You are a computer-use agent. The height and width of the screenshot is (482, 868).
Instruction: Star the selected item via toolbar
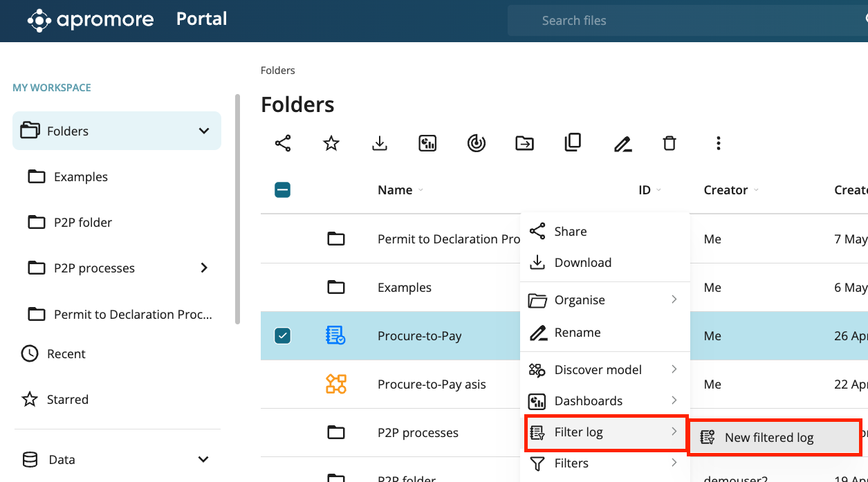tap(331, 143)
